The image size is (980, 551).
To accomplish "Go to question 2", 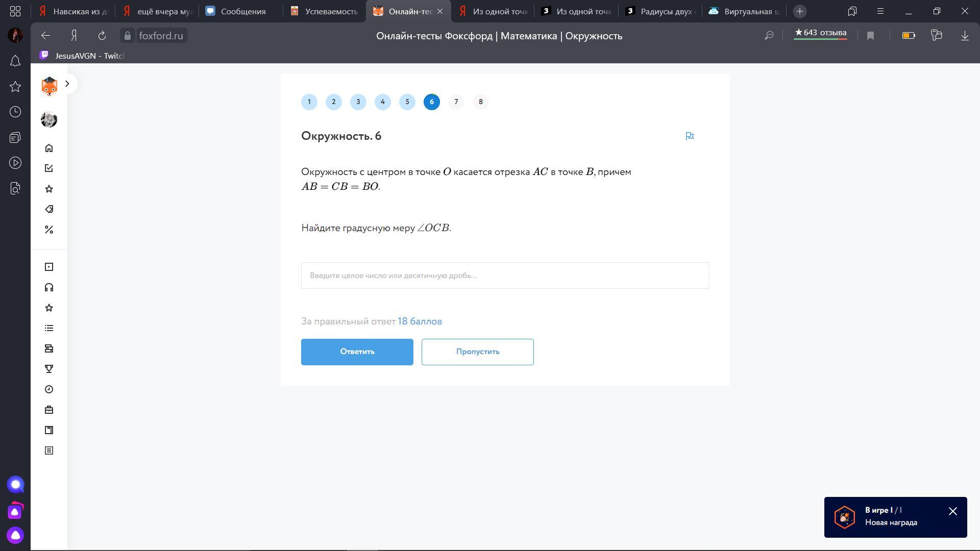I will (x=334, y=102).
